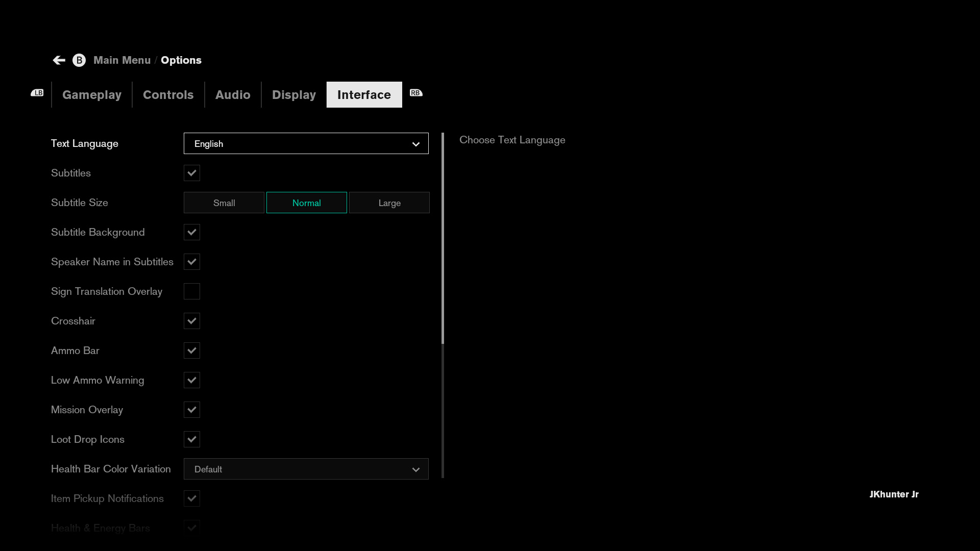Enable Sign Translation Overlay checkbox

click(x=192, y=291)
